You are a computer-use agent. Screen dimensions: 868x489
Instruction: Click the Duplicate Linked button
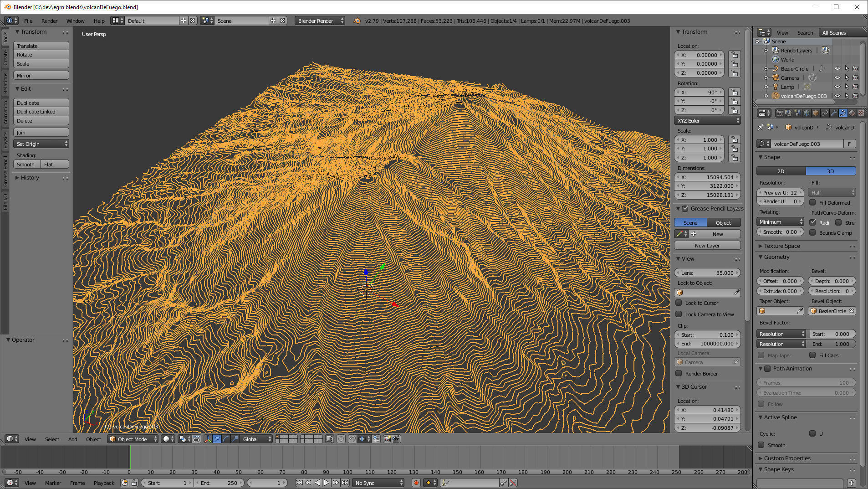point(41,111)
